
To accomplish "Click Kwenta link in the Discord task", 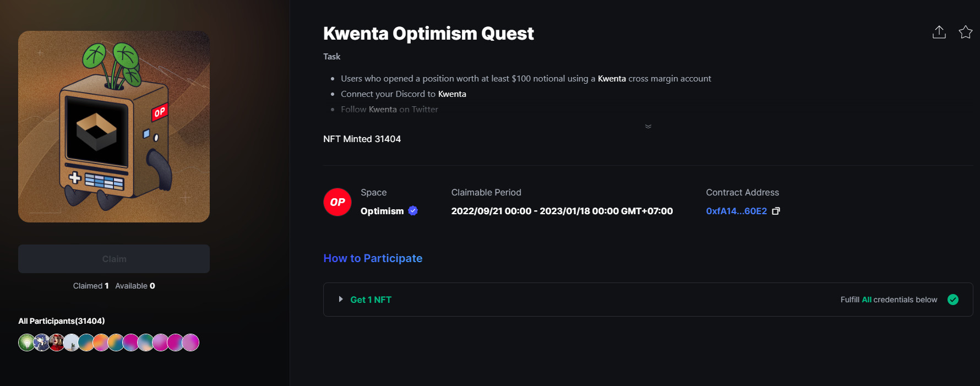I will click(x=452, y=94).
